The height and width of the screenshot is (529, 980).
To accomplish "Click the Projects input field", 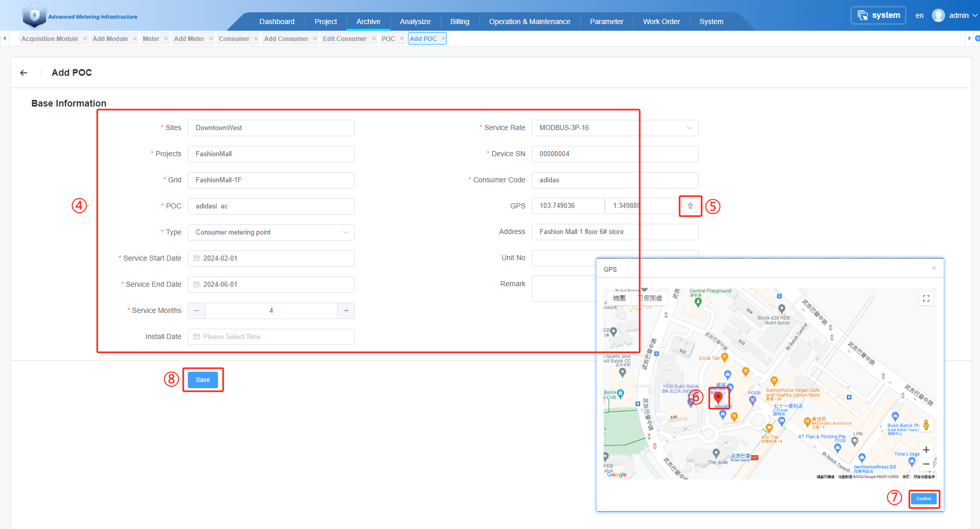I will click(271, 154).
